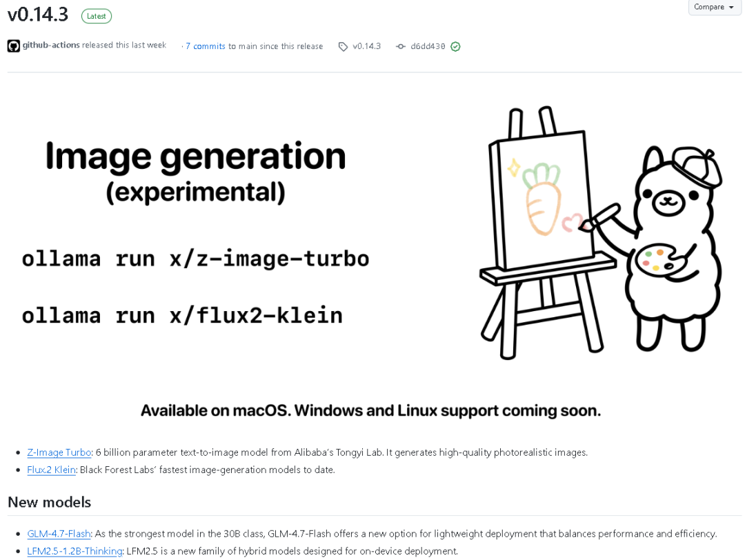Open the Compare dropdown
745x560 pixels.
(x=714, y=7)
